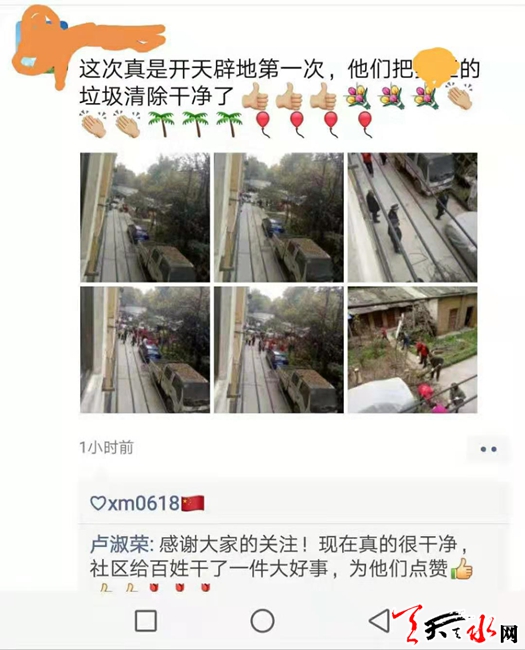The width and height of the screenshot is (525, 650).
Task: Tap the Android back triangle button
Action: pyautogui.click(x=379, y=621)
